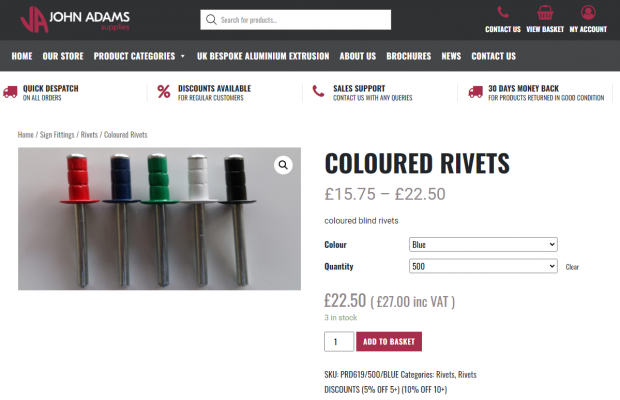This screenshot has height=400, width=620.
Task: Open My Account user icon
Action: pos(588,12)
